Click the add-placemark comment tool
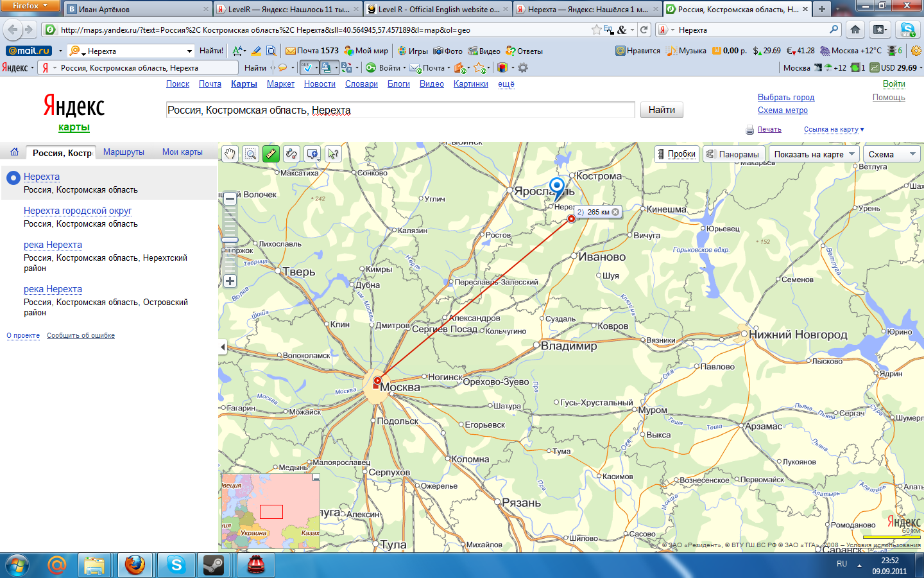 pos(312,153)
